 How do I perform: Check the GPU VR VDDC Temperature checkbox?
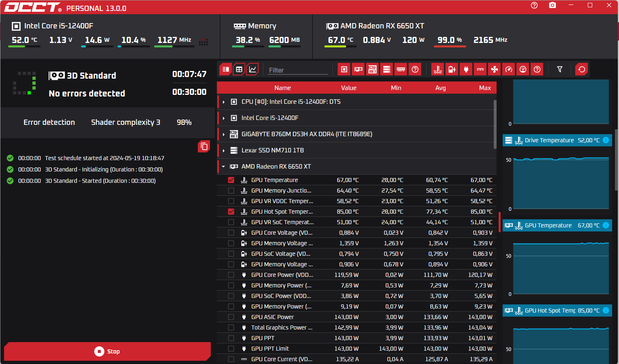[231, 201]
